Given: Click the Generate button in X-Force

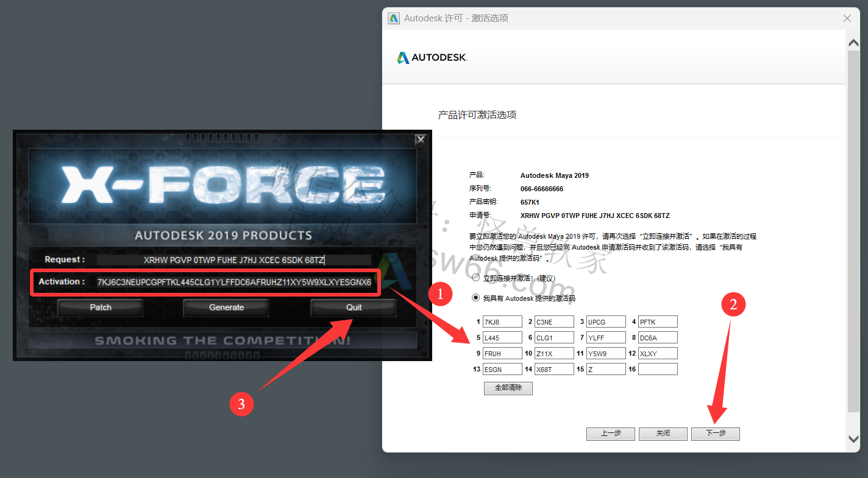Looking at the screenshot, I should tap(227, 308).
